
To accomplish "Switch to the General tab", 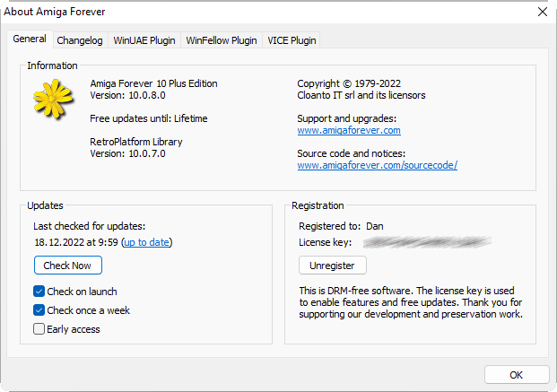I will pos(30,39).
